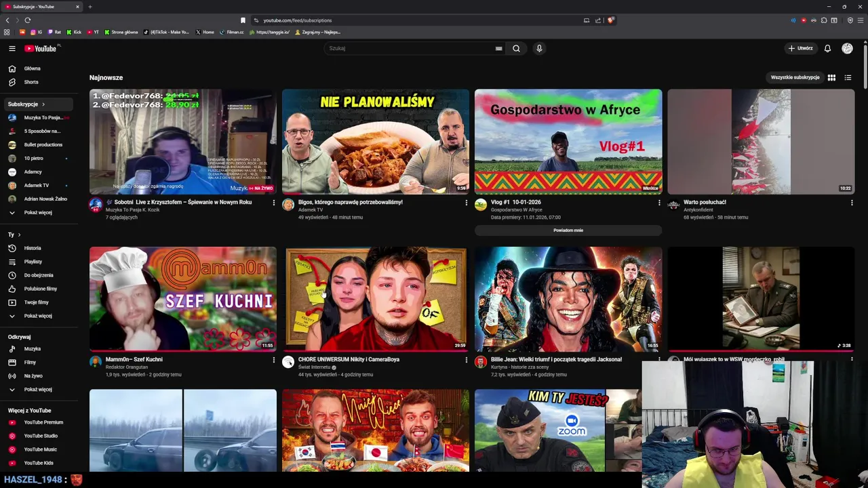The height and width of the screenshot is (488, 868).
Task: Click the search magnifier button
Action: pyautogui.click(x=516, y=48)
